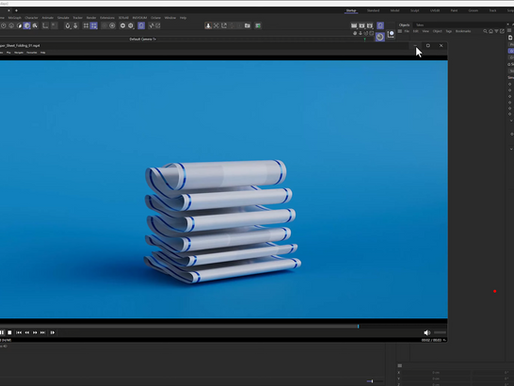Pause the video playback in the player

2,332
